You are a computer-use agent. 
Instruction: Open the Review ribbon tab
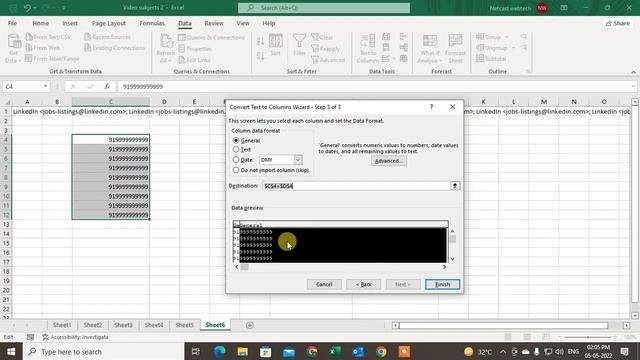click(214, 23)
